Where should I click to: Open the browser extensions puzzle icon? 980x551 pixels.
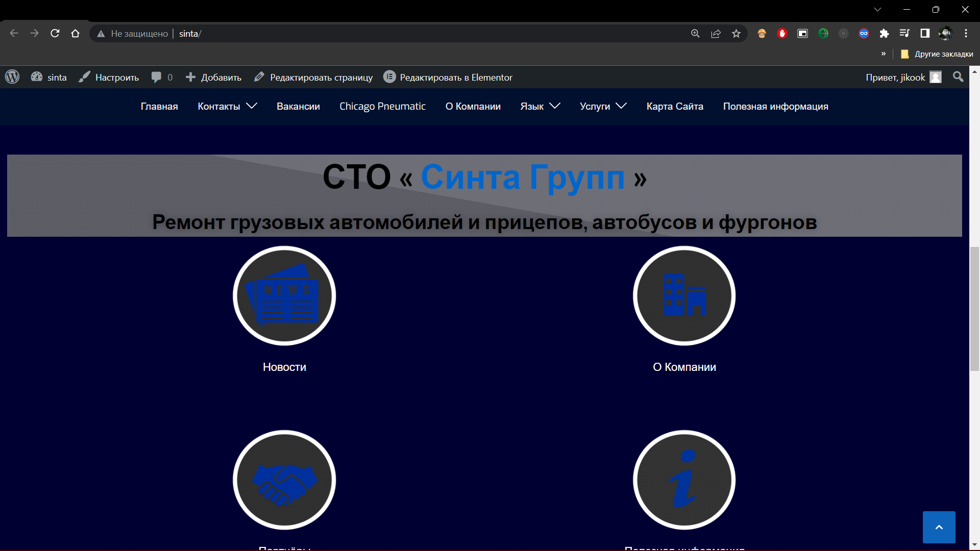(884, 34)
